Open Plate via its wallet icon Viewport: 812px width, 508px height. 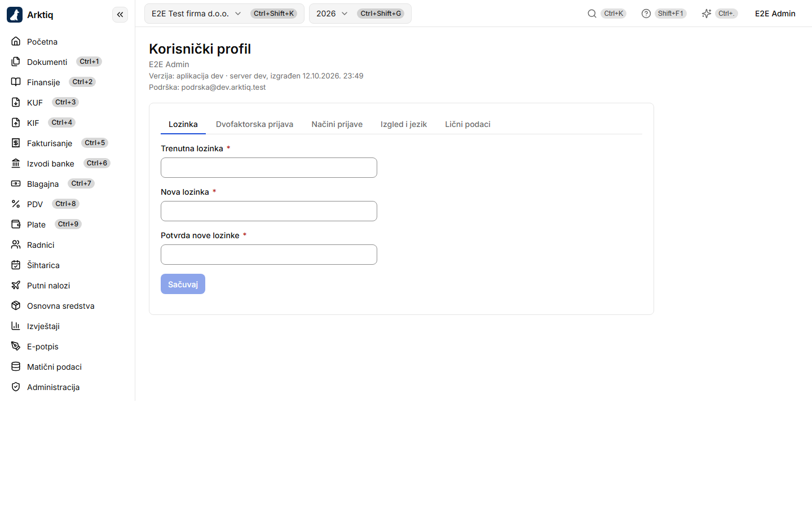point(16,224)
